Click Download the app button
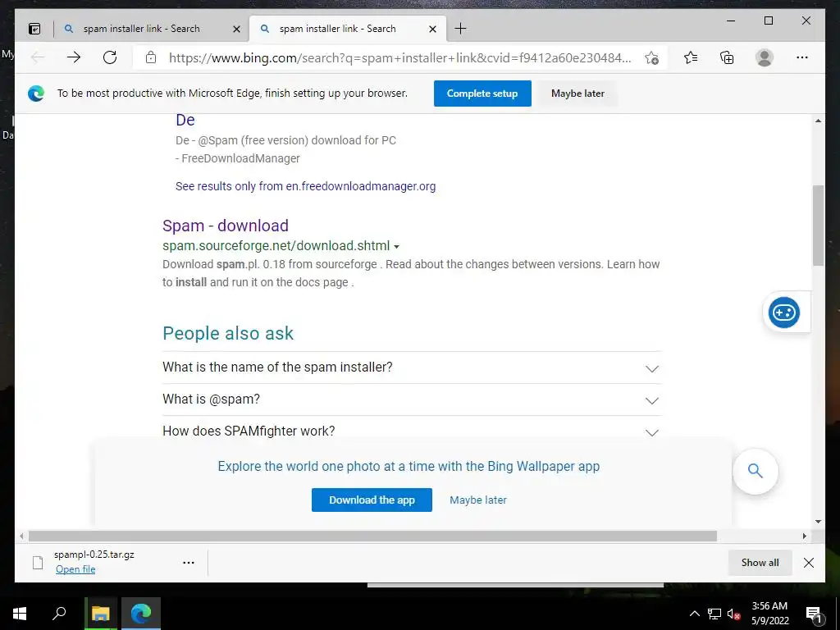Viewport: 840px width, 630px height. [x=372, y=500]
